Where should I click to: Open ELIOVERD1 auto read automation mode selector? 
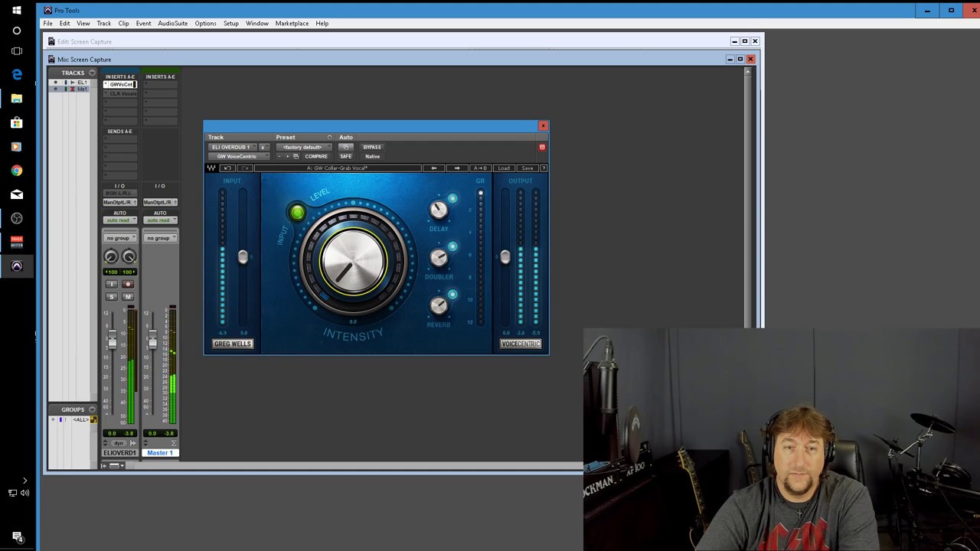pos(119,220)
